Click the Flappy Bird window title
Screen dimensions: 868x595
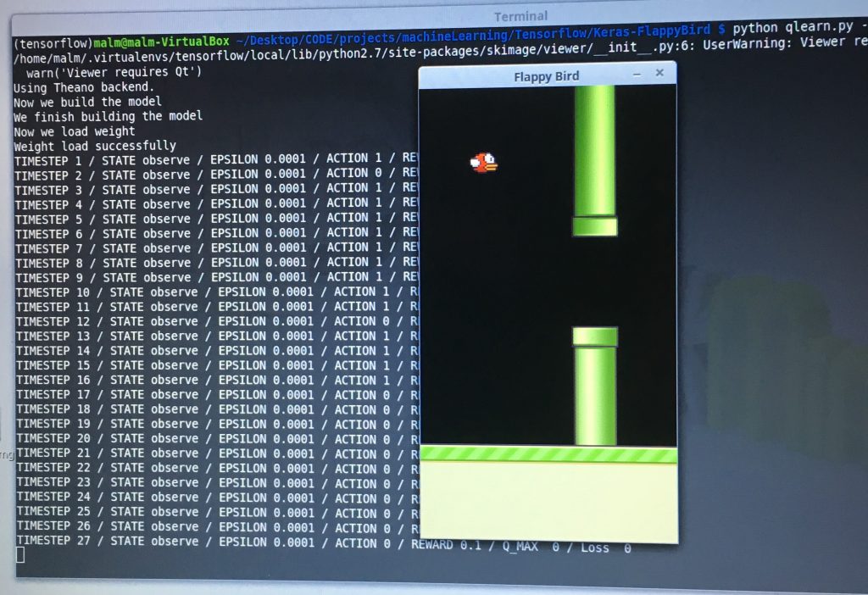tap(547, 76)
